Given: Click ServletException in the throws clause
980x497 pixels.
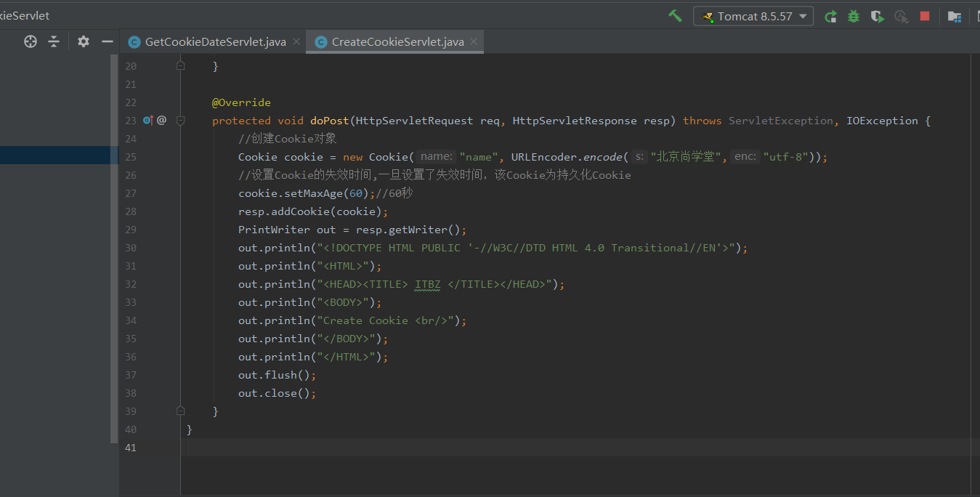Looking at the screenshot, I should coord(781,121).
